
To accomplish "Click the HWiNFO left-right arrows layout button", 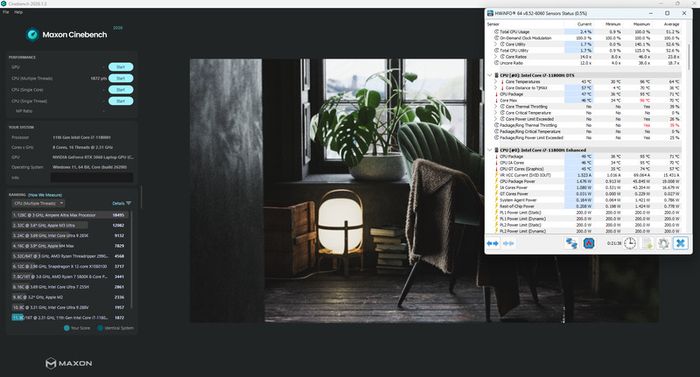I will [x=492, y=243].
